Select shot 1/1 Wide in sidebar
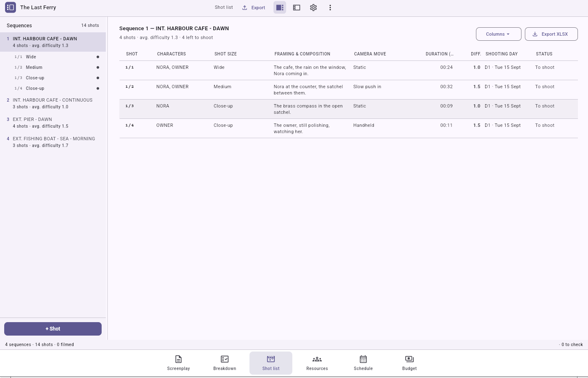Screen dimensions: 588x378 [x=53, y=57]
